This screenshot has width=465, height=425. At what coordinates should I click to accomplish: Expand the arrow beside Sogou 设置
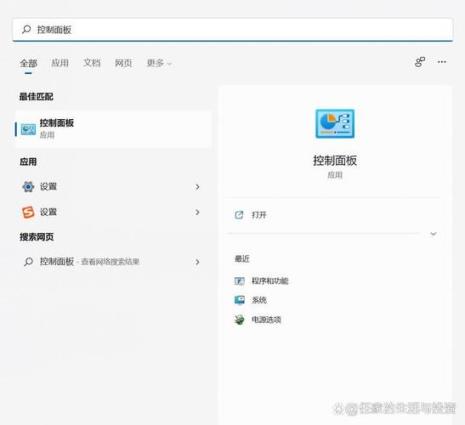pos(197,212)
